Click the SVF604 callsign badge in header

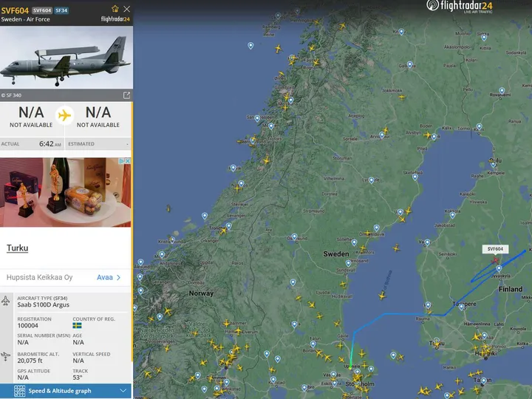click(x=42, y=10)
